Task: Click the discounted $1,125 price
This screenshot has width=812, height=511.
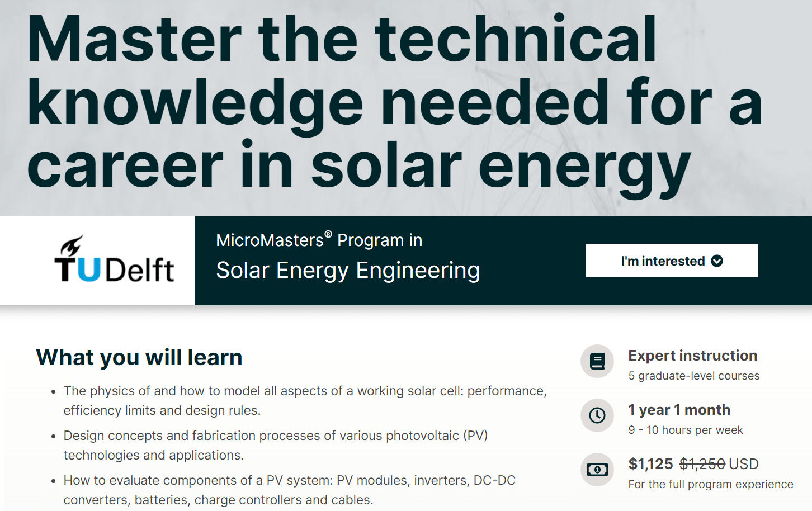Action: [651, 464]
